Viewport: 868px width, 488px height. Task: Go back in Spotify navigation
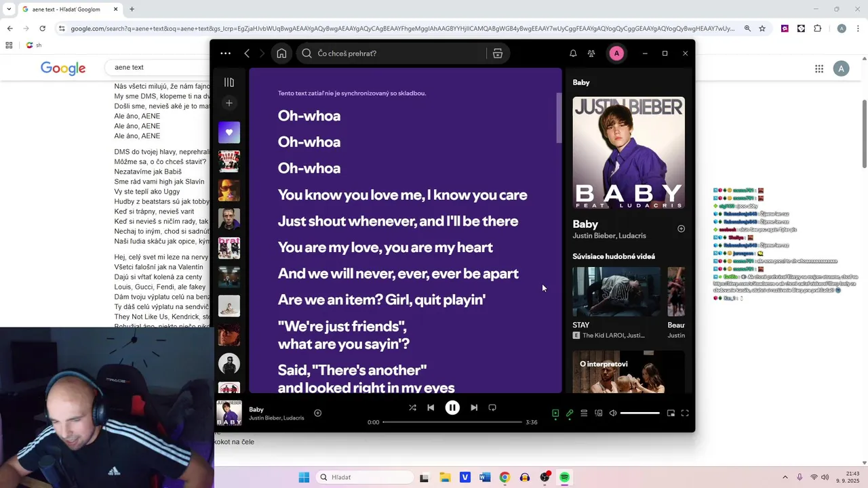[x=247, y=54]
